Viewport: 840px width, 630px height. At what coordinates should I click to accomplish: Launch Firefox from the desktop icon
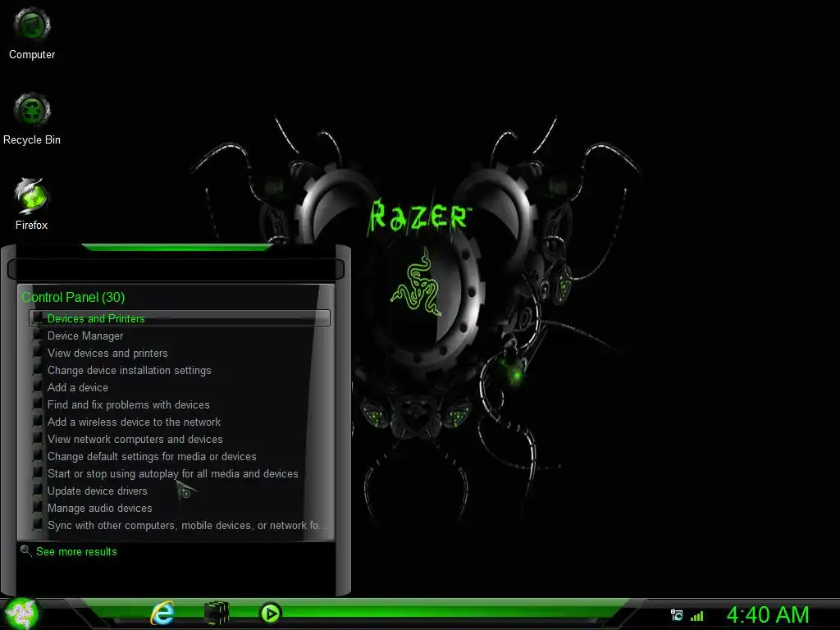click(x=32, y=204)
